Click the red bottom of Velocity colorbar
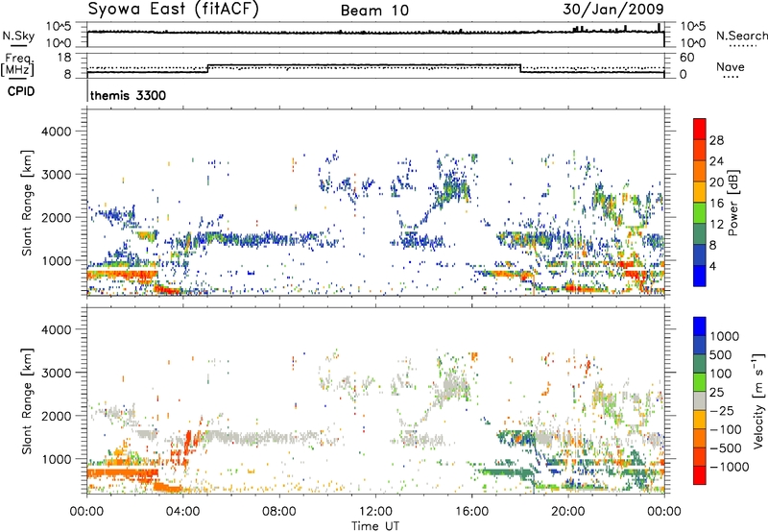This screenshot has width=768, height=532. point(700,475)
